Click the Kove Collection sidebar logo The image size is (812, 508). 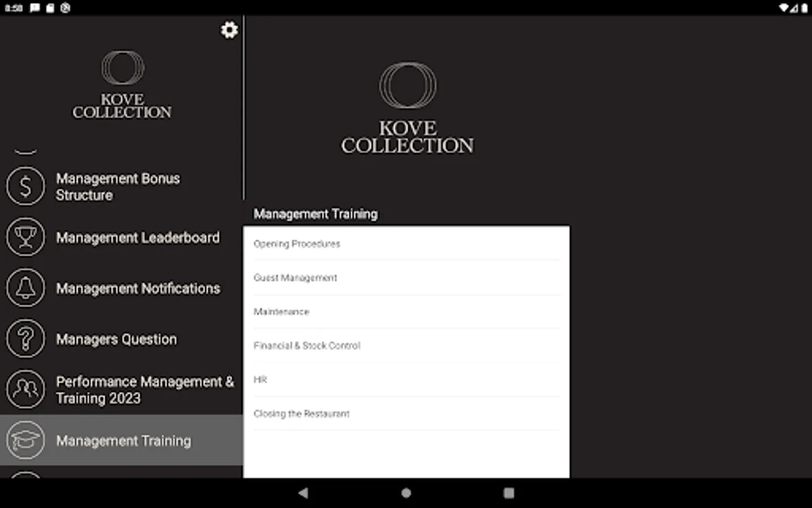click(x=122, y=85)
